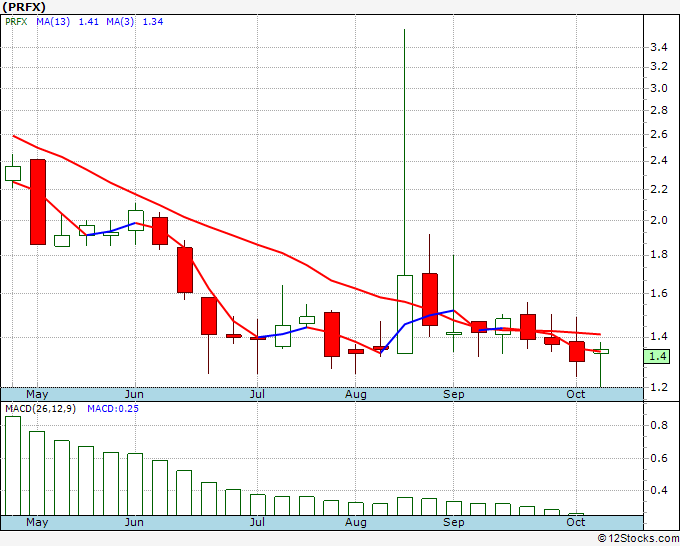
Task: Click the large red early-May candlestick
Action: coord(38,201)
